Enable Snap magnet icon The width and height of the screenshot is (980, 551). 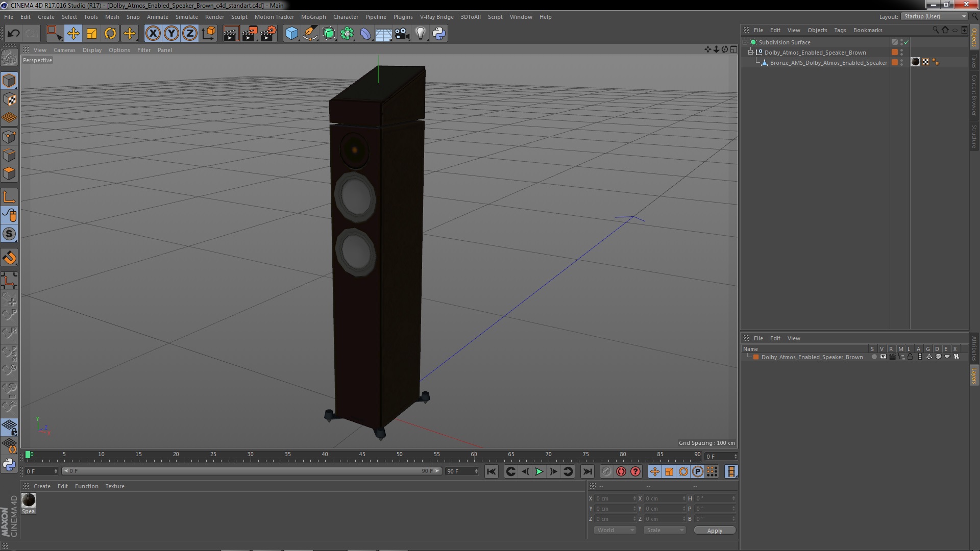9,258
